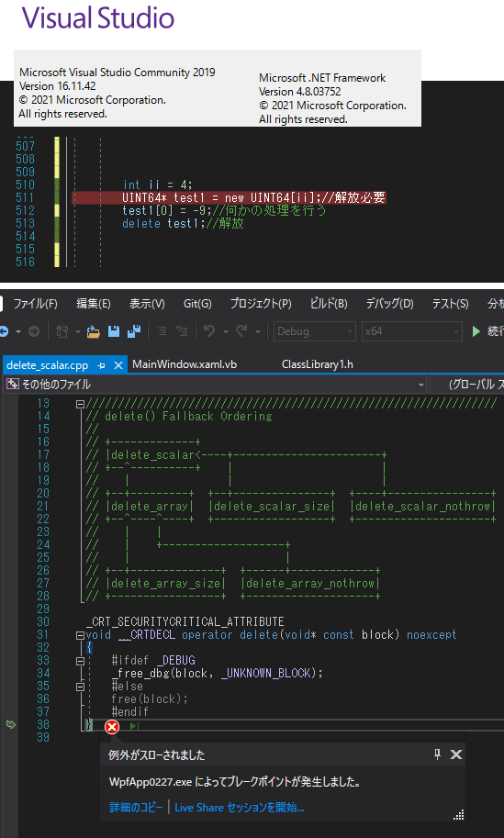Click the free(block) line 36 text
The width and height of the screenshot is (504, 838).
150,699
